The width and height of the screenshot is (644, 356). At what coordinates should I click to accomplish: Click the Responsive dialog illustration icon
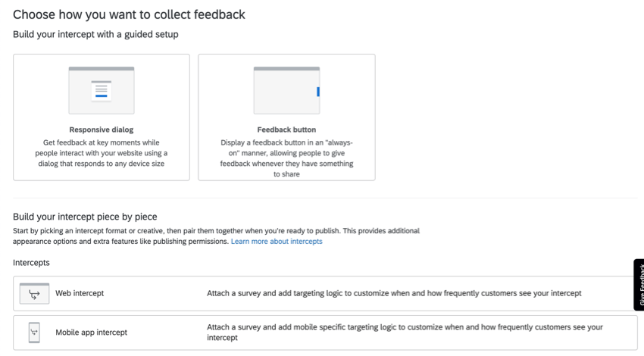102,90
